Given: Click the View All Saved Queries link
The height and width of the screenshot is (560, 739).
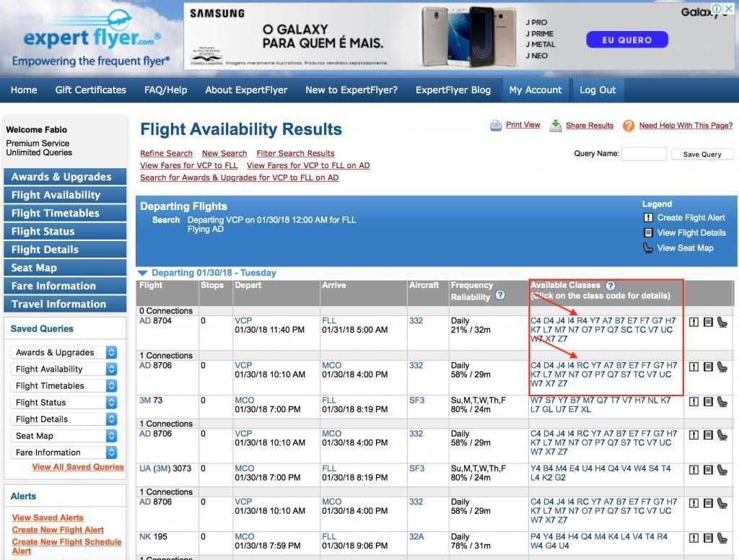Looking at the screenshot, I should pos(78,467).
